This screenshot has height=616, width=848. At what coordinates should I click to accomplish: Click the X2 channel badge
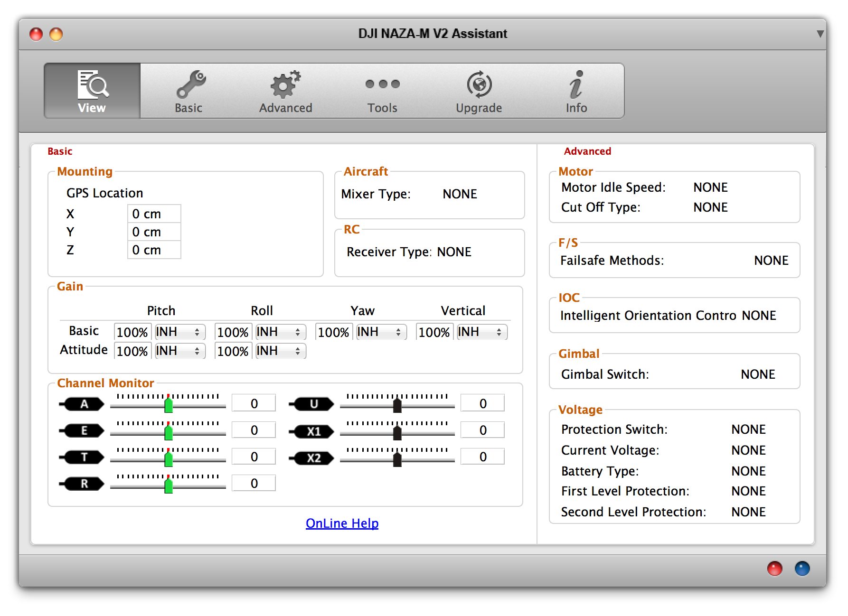[x=311, y=458]
